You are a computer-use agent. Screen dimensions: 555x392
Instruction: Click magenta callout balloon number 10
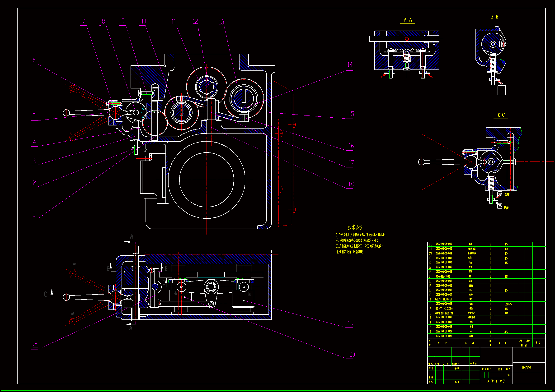pos(144,21)
